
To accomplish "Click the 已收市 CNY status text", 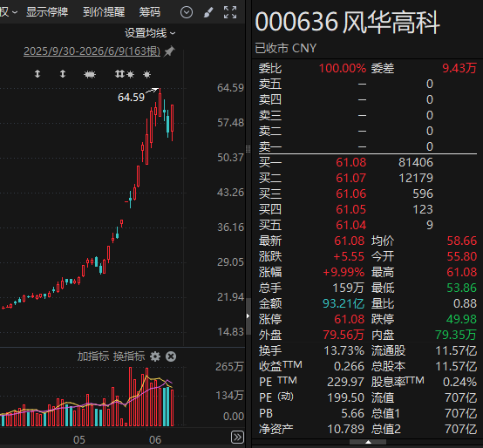I will point(286,48).
